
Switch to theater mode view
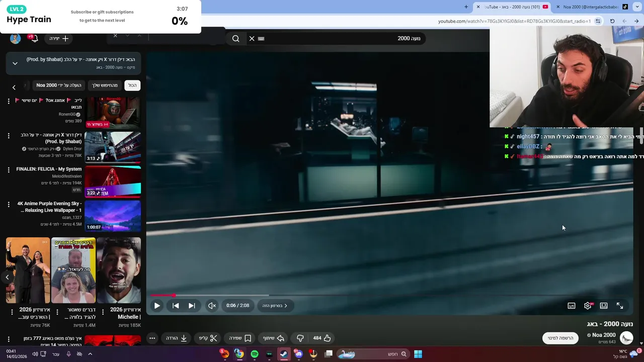pos(604,306)
